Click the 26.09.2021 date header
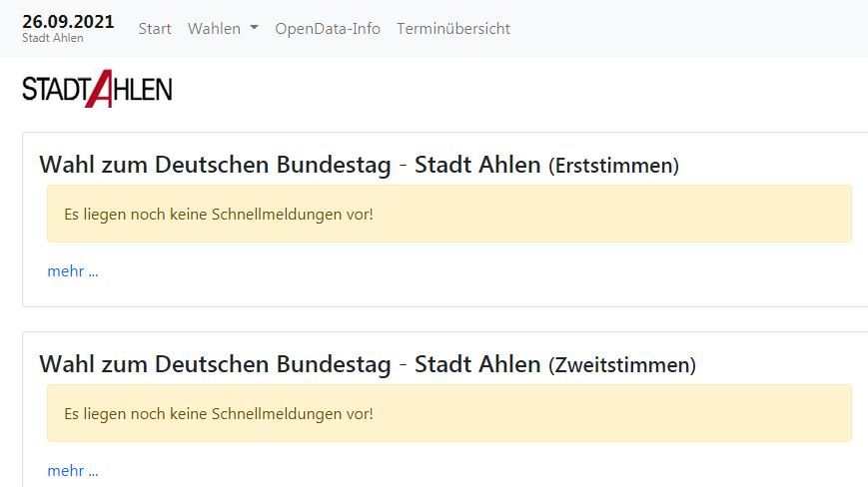Viewport: 868px width, 487px height. pyautogui.click(x=68, y=22)
